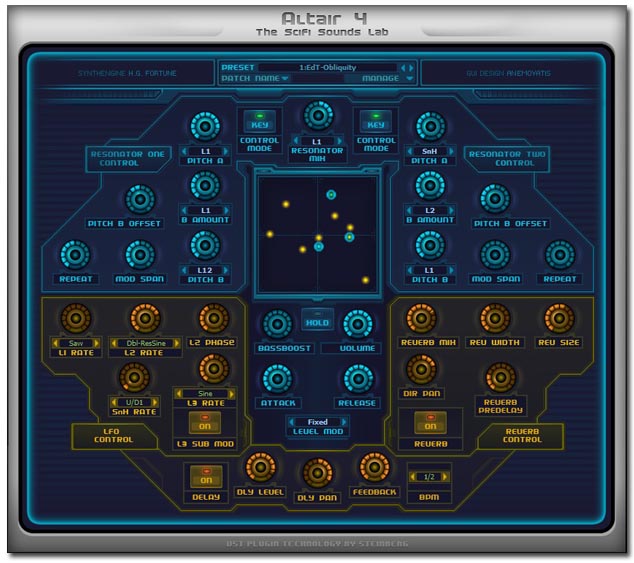Image resolution: width=634 pixels, height=563 pixels.
Task: Click the L1 Rate knob
Action: click(x=76, y=318)
